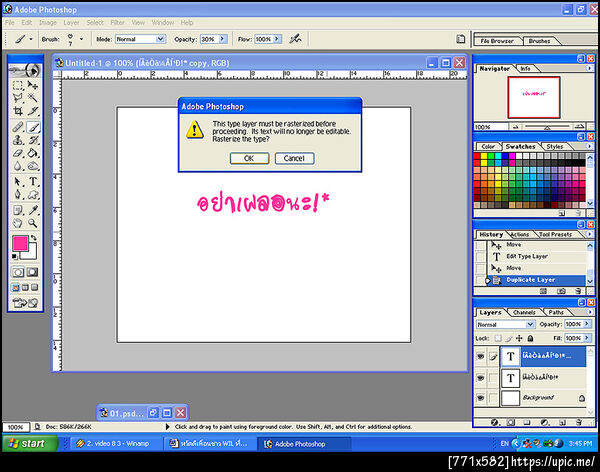The height and width of the screenshot is (472, 600).
Task: Cancel the rasterize dialog
Action: pyautogui.click(x=294, y=158)
